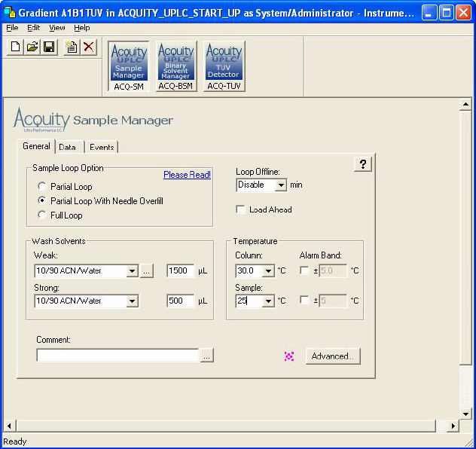The width and height of the screenshot is (476, 449).
Task: Click the horizontal scrollbar right arrow
Action: (x=453, y=426)
